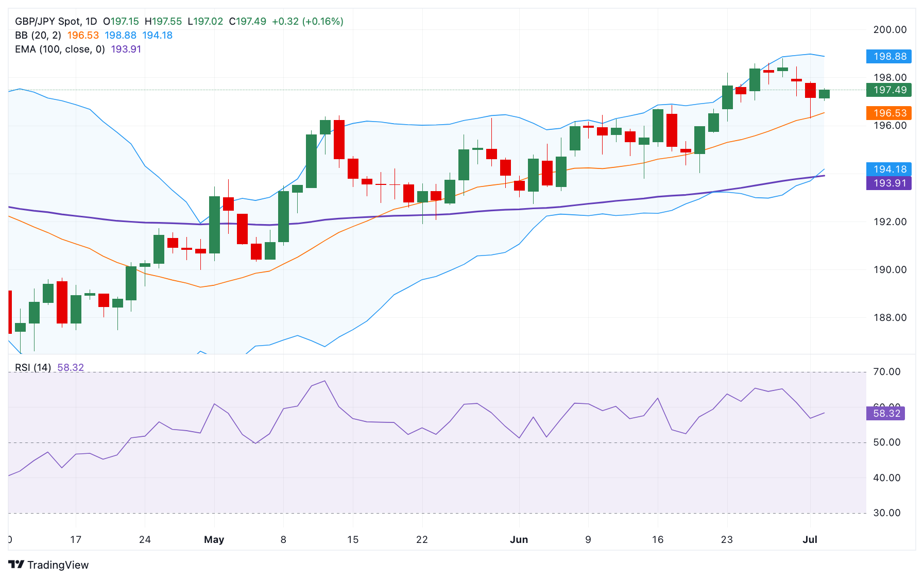
Task: Click the TradingView logo icon
Action: [16, 565]
